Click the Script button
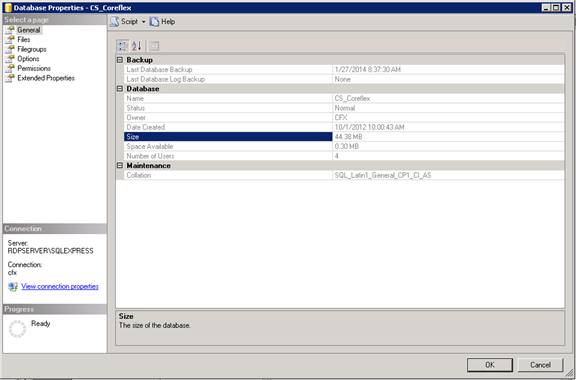The image size is (576, 380). 125,22
